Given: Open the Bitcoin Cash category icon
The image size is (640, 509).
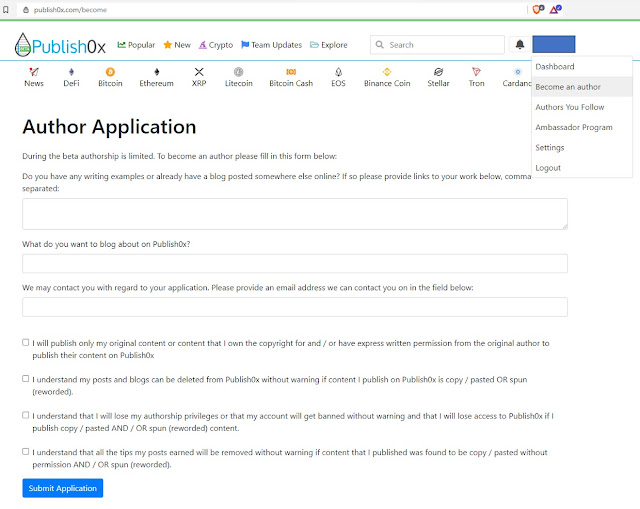Looking at the screenshot, I should (291, 72).
